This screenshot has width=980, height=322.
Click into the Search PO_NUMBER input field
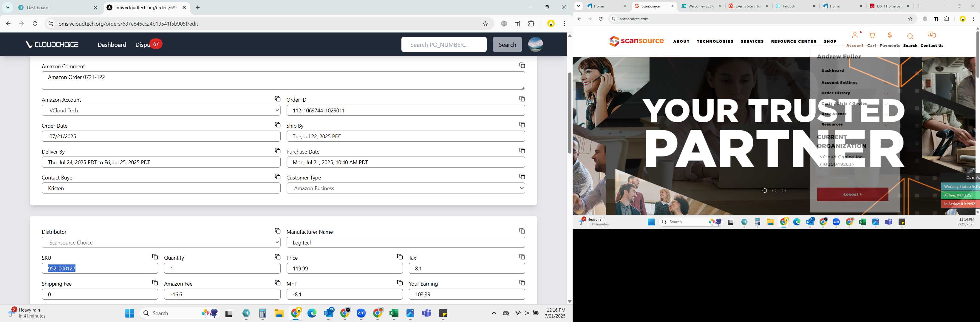[443, 44]
